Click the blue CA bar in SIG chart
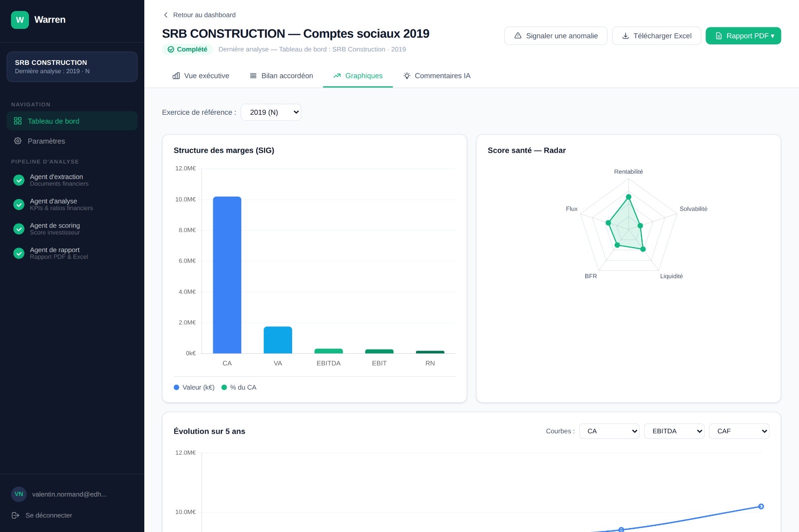Image resolution: width=799 pixels, height=532 pixels. point(227,275)
